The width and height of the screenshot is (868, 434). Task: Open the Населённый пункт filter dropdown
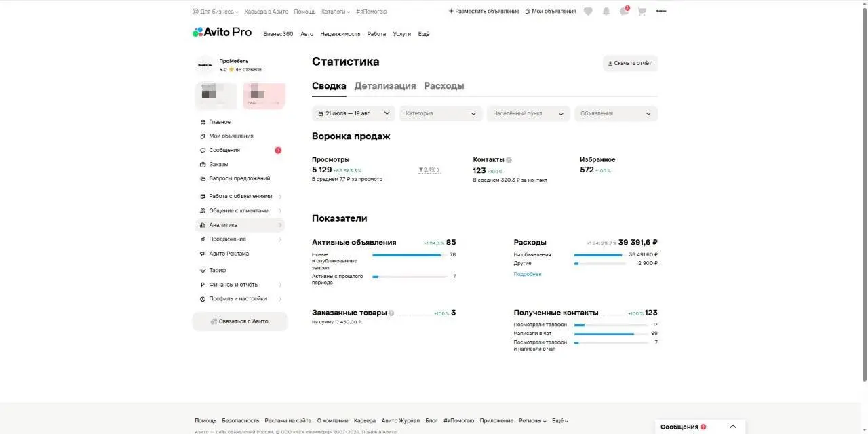point(528,113)
